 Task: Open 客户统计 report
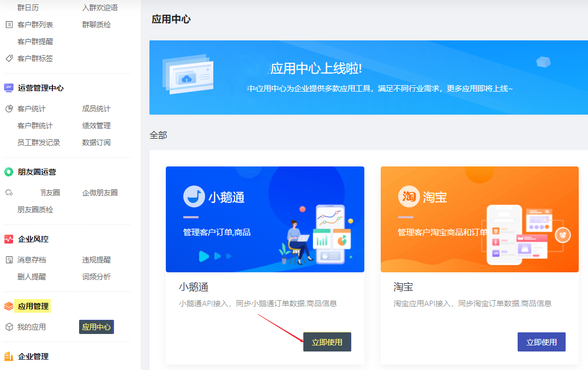[x=32, y=109]
